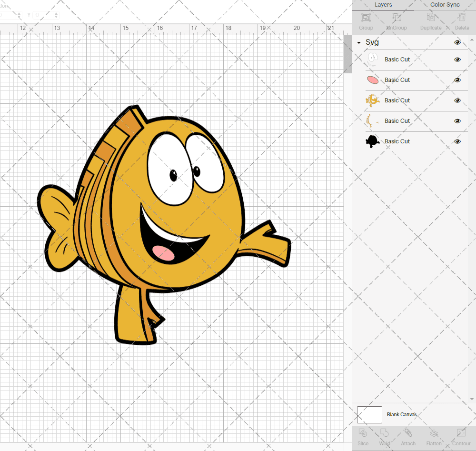Click the Blank Canvas white swatch

click(369, 414)
